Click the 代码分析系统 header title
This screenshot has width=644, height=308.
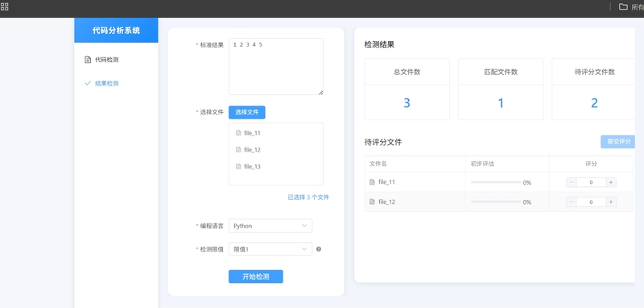point(116,31)
